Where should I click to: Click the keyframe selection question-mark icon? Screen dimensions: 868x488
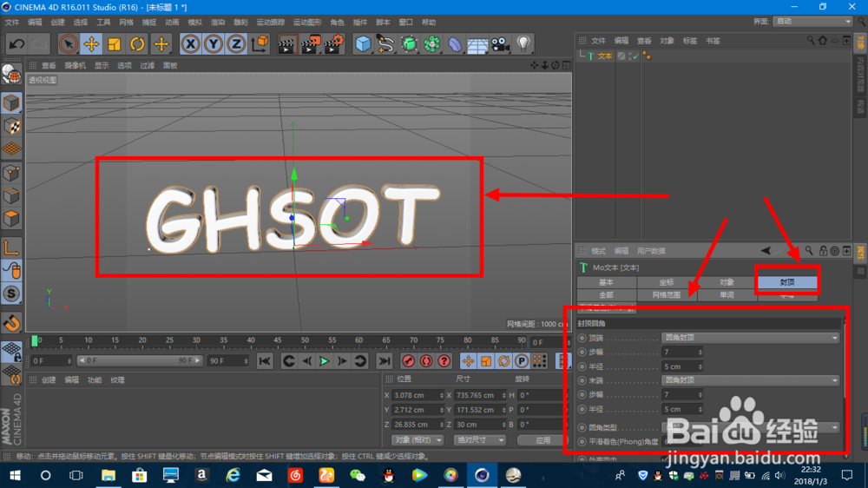(444, 361)
